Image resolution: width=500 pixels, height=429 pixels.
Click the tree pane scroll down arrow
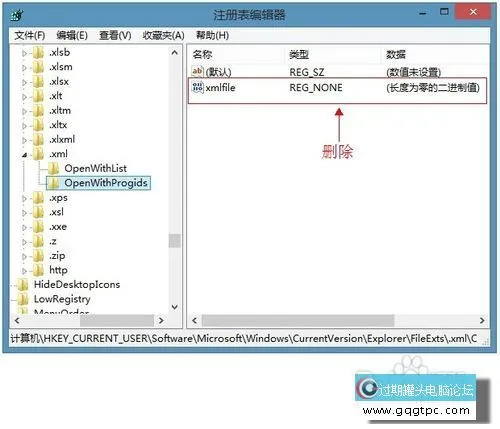pyautogui.click(x=174, y=307)
